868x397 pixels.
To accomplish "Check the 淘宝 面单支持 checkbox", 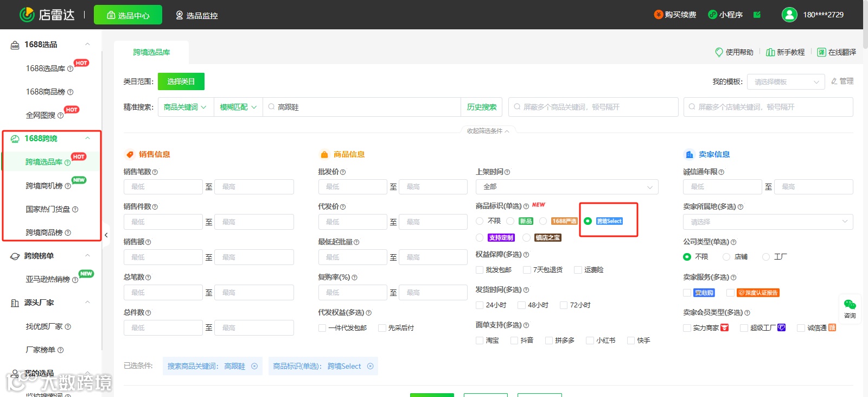I will click(x=480, y=341).
